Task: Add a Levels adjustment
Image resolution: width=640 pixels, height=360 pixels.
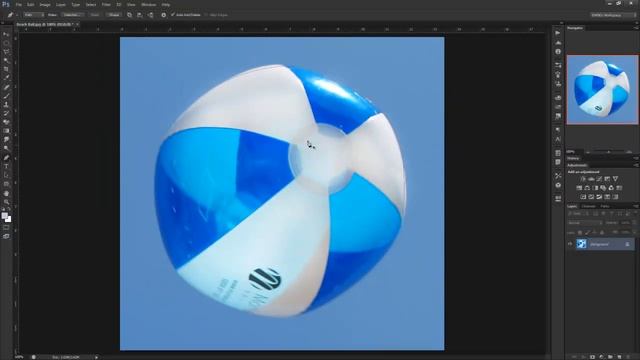Action: 591,179
